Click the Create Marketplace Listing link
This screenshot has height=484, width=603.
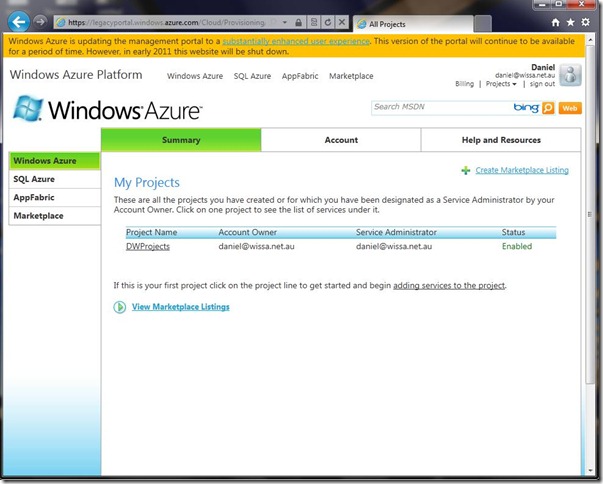(522, 170)
